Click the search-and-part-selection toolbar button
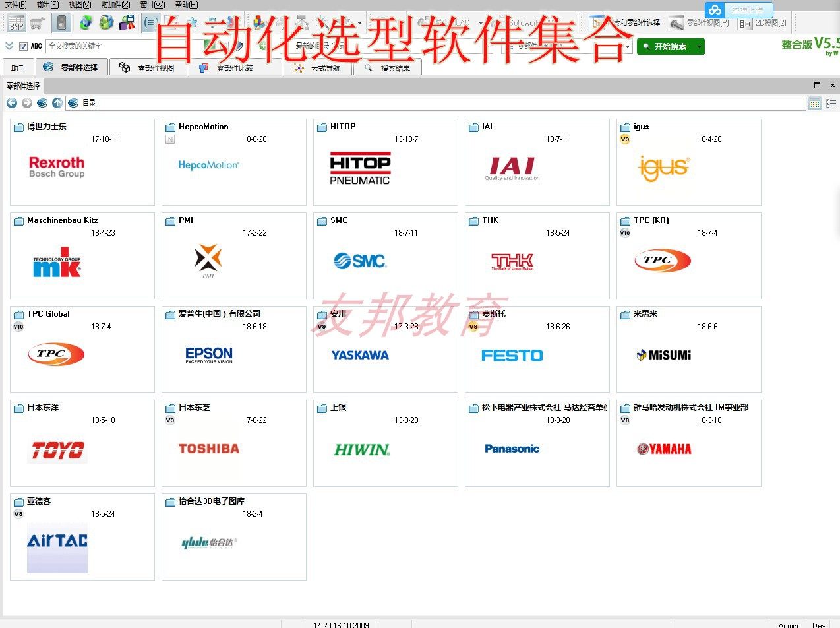This screenshot has width=840, height=628. coord(625,23)
